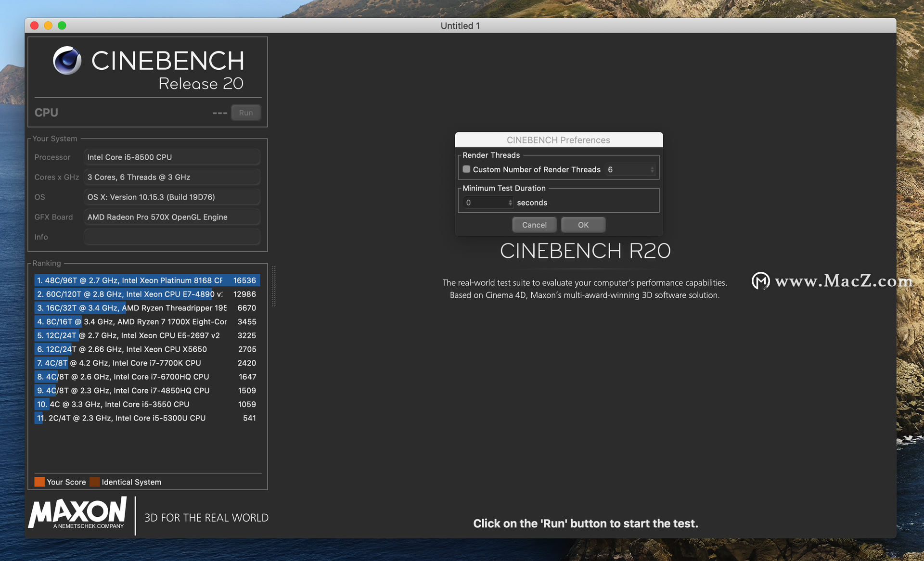Click the GFX Board AMD Radeon Pro 570X field
Viewport: 924px width, 561px height.
tap(172, 217)
